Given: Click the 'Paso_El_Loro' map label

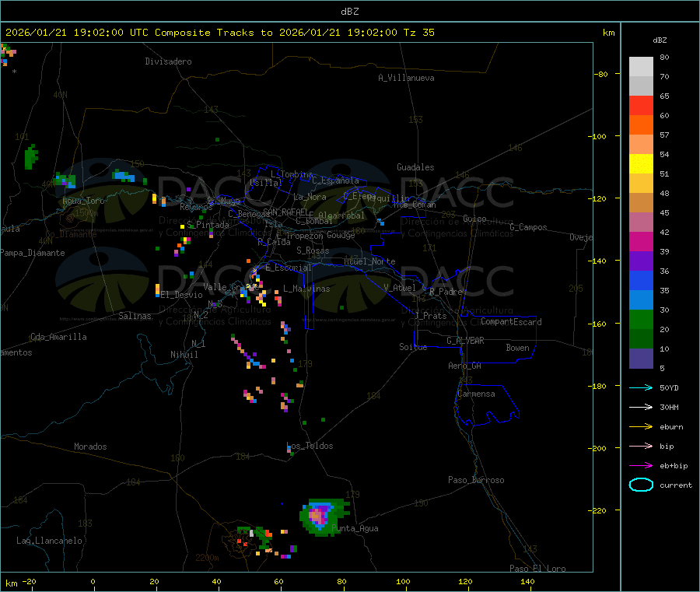Looking at the screenshot, I should coord(537,569).
